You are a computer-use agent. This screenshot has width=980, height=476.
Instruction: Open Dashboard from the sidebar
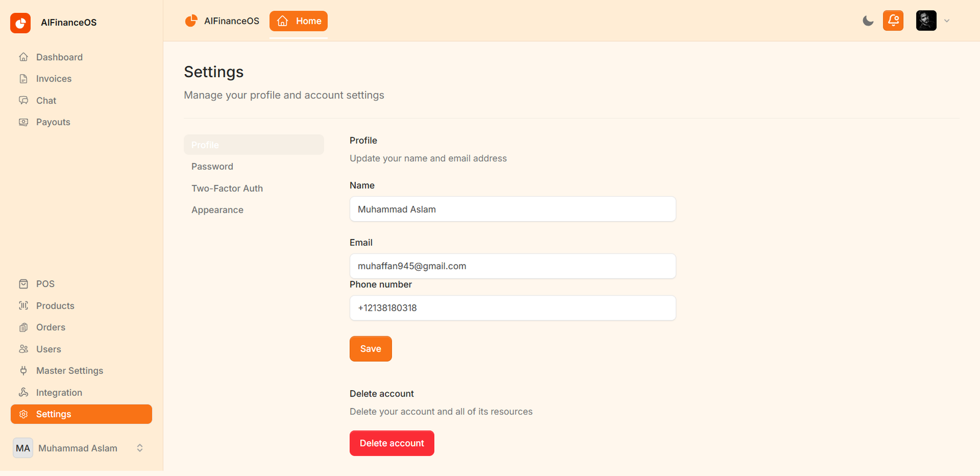(81, 57)
